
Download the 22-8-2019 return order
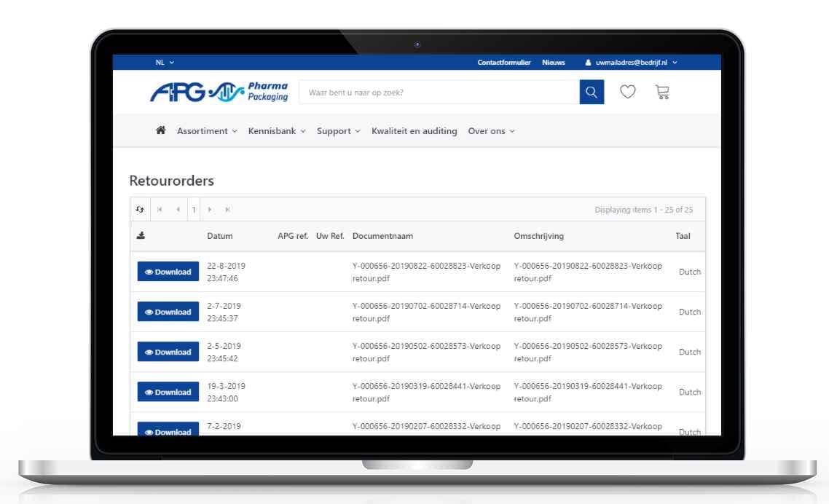(x=168, y=272)
